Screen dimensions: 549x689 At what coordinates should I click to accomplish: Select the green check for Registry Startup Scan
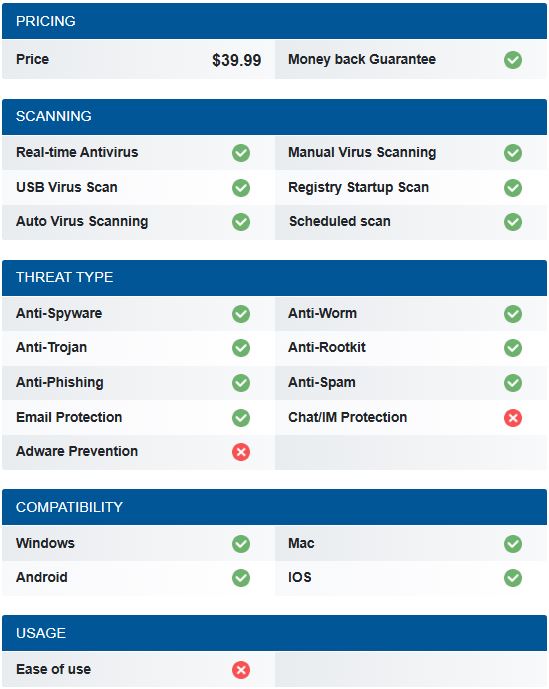(x=513, y=188)
